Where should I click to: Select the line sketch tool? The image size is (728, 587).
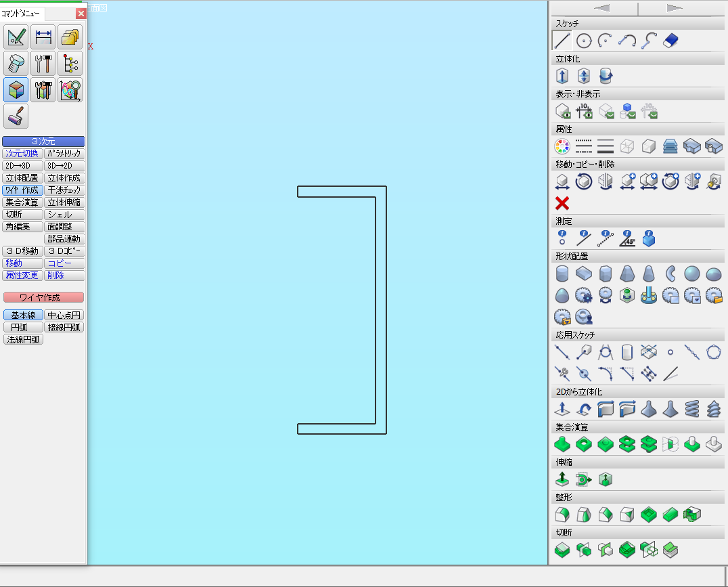pos(562,41)
